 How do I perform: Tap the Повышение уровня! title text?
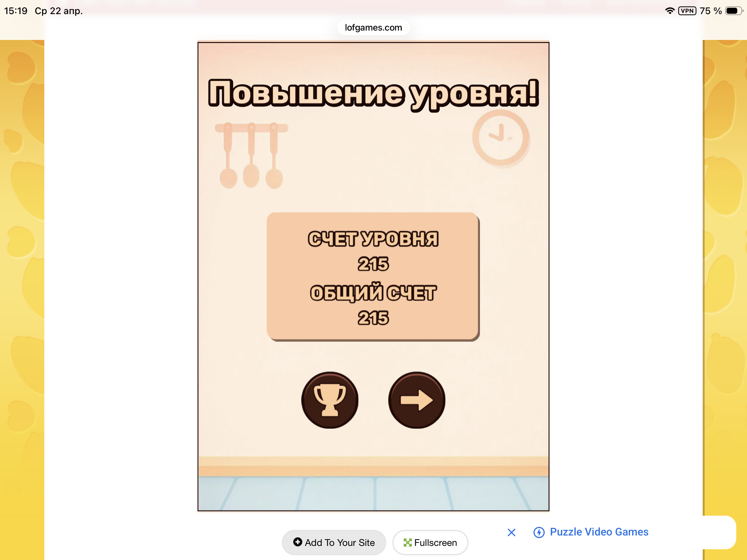coord(373,94)
